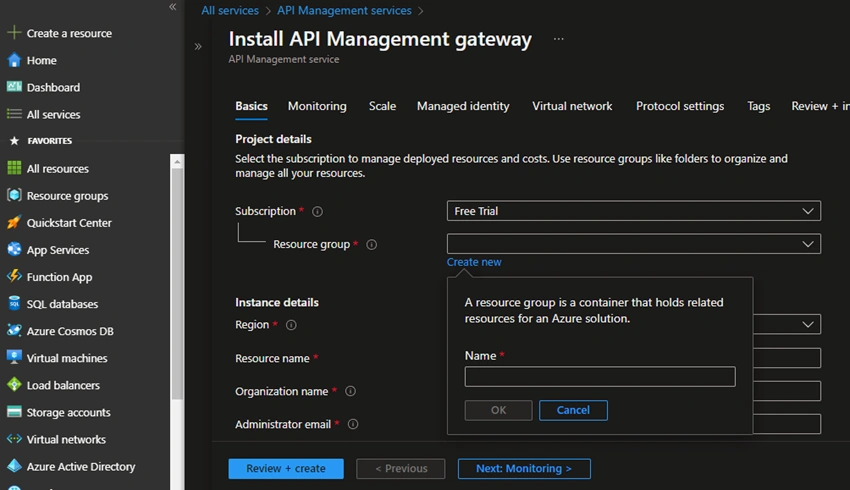This screenshot has width=850, height=490.
Task: Open Storage accounts icon
Action: pyautogui.click(x=14, y=412)
